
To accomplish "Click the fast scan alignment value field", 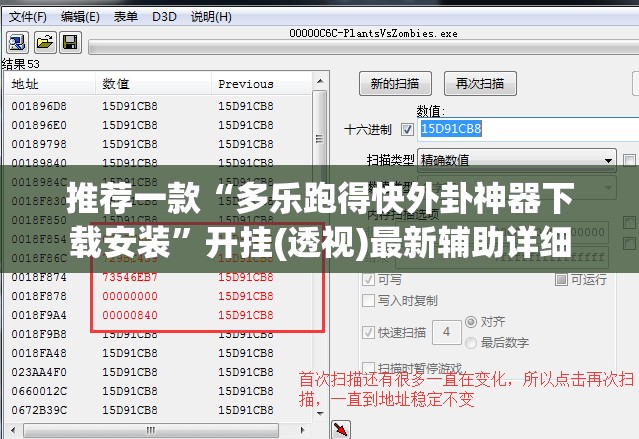I will point(446,332).
